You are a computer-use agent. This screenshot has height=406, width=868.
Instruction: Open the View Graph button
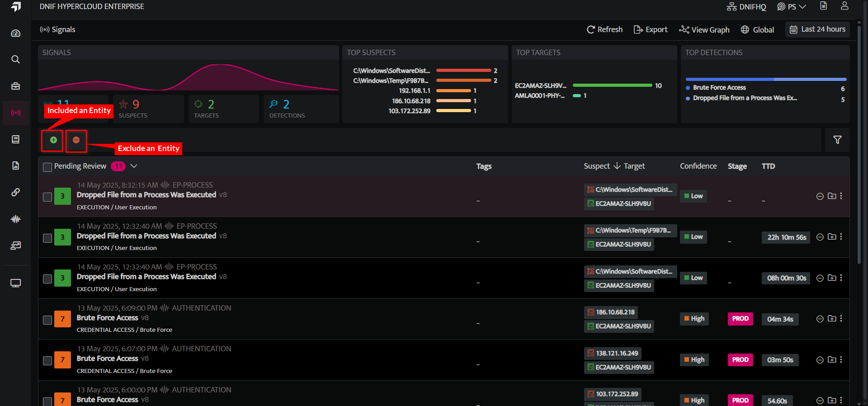[704, 30]
